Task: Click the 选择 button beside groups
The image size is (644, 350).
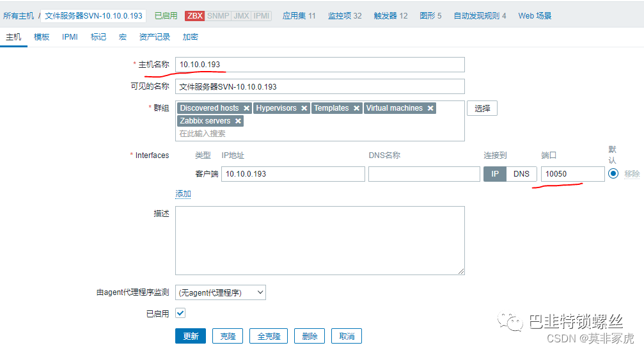Action: (482, 108)
